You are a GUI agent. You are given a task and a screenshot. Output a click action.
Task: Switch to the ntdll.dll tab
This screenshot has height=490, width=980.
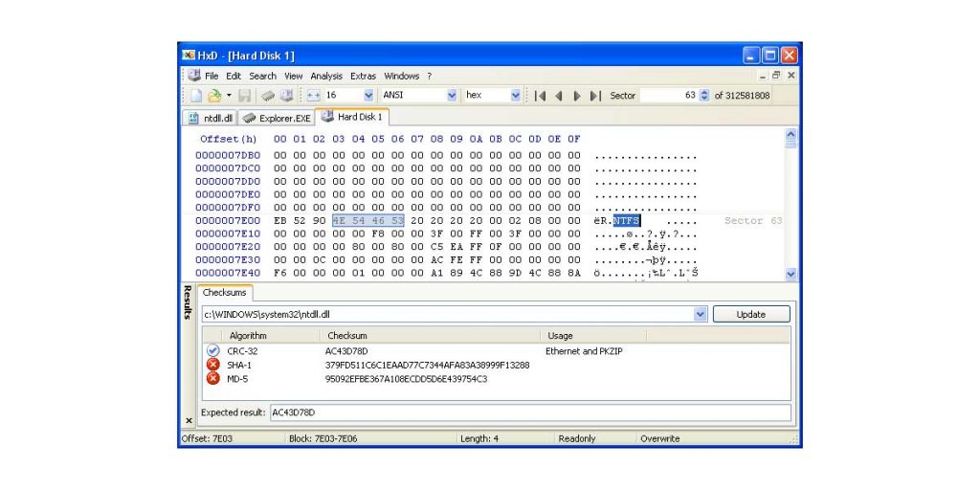[x=211, y=118]
